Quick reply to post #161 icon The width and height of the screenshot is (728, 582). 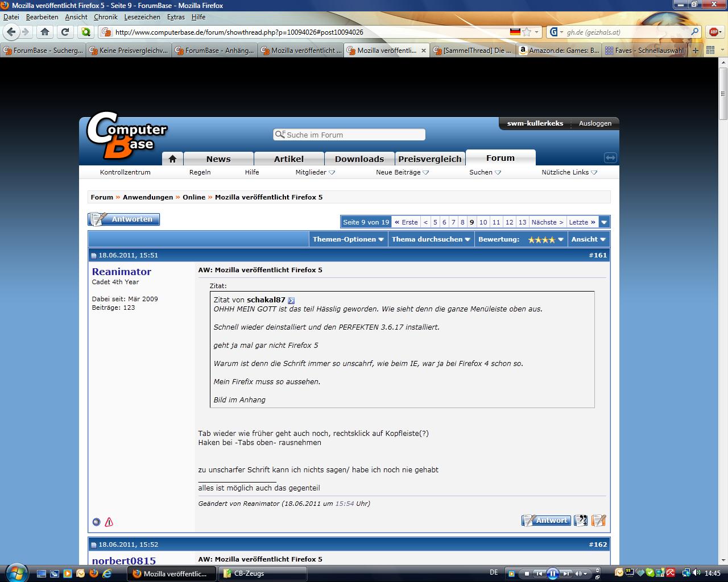point(598,520)
